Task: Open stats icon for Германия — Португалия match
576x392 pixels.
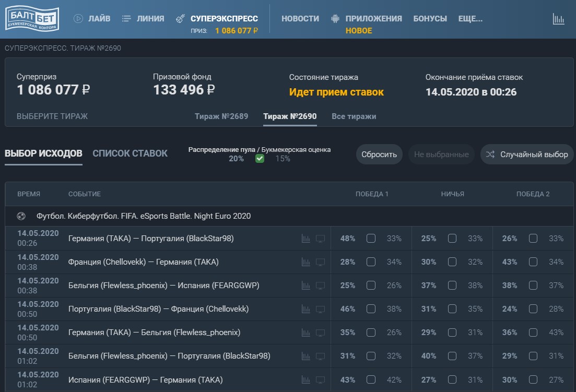Action: [306, 239]
